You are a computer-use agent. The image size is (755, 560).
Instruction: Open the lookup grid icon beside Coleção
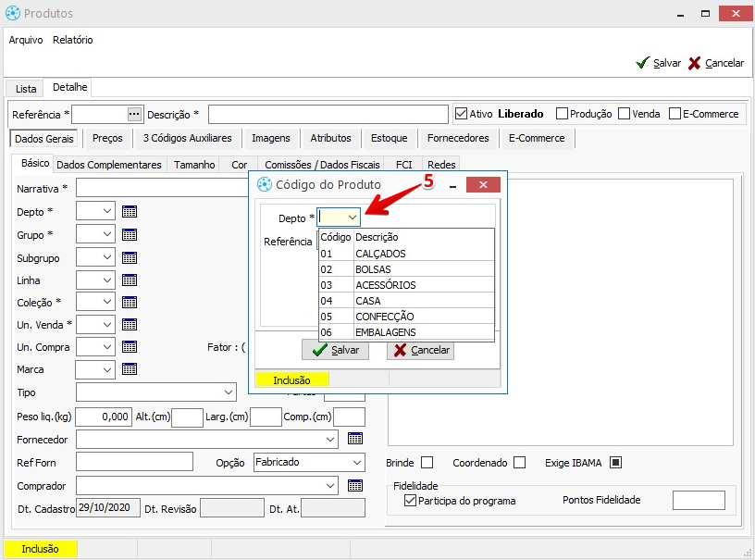click(130, 302)
